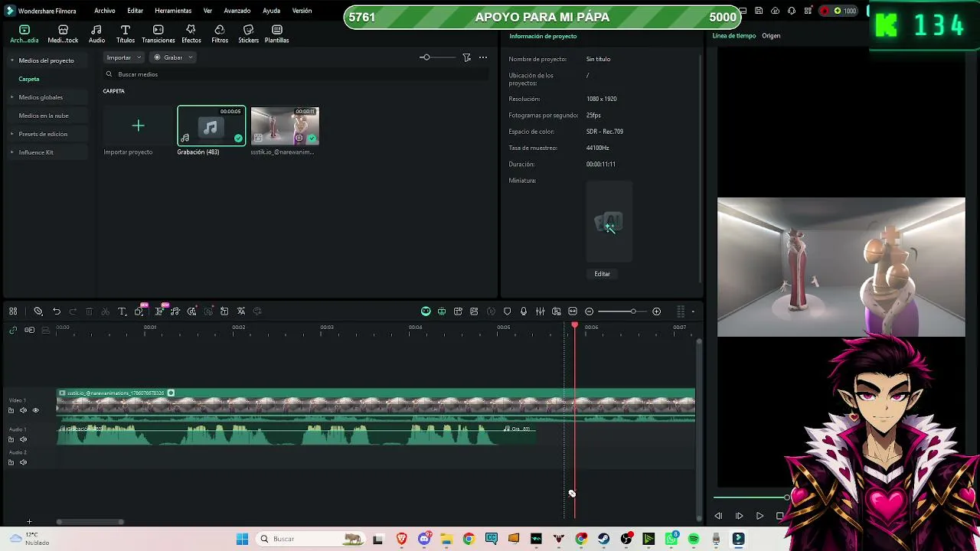Open the Stickers tab
The width and height of the screenshot is (980, 551).
(x=248, y=34)
